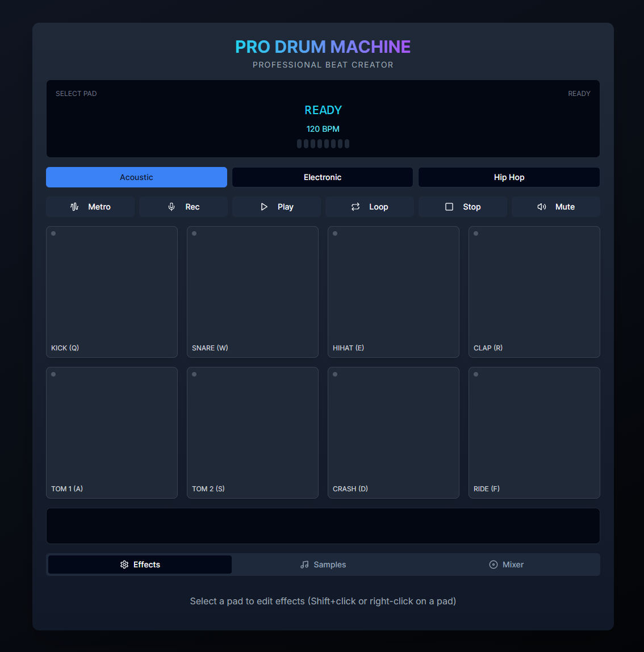Click the beat step indicator bars
Screen dimensions: 644x652
point(323,144)
